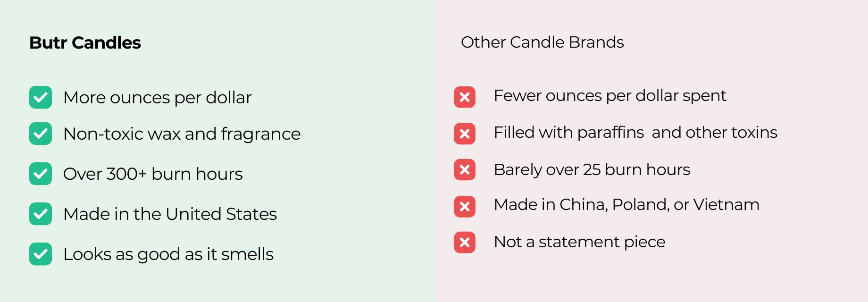Click the Over 300+ burn hours text
Viewport: 868px width, 302px height.
[x=153, y=174]
